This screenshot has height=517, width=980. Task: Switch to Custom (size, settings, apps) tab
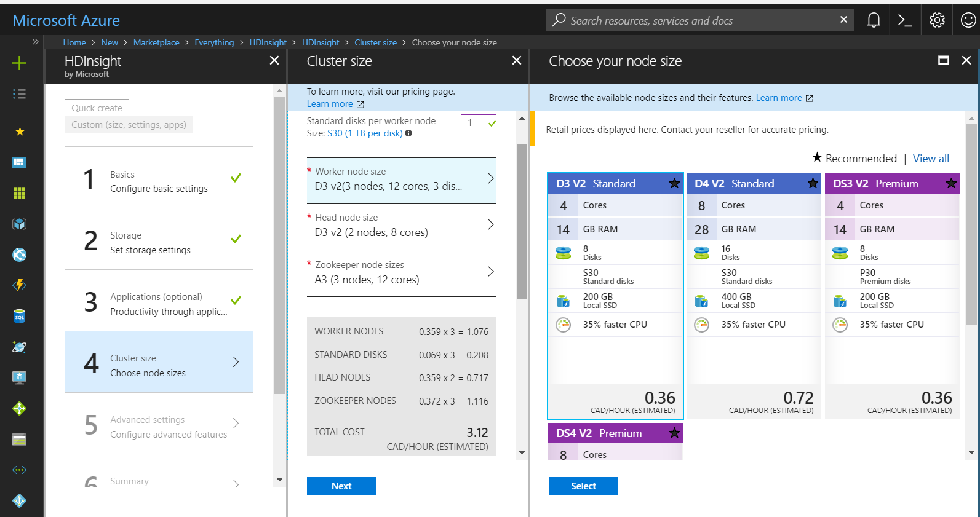(x=129, y=124)
